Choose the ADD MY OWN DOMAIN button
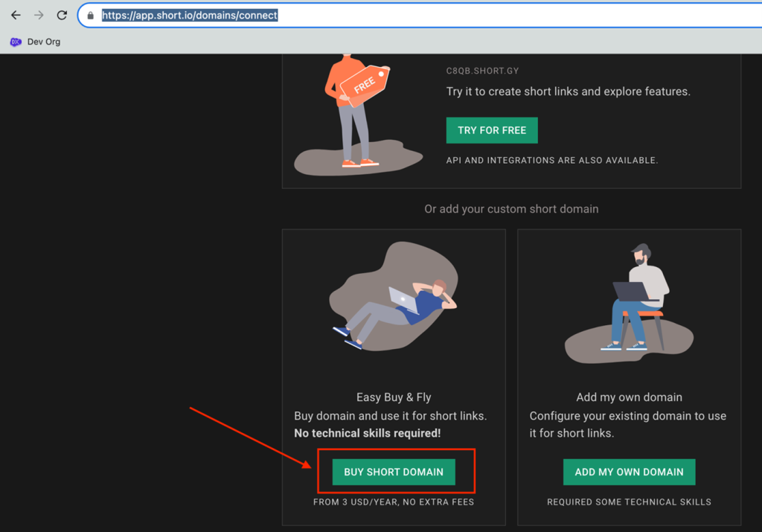This screenshot has width=762, height=532. 629,472
